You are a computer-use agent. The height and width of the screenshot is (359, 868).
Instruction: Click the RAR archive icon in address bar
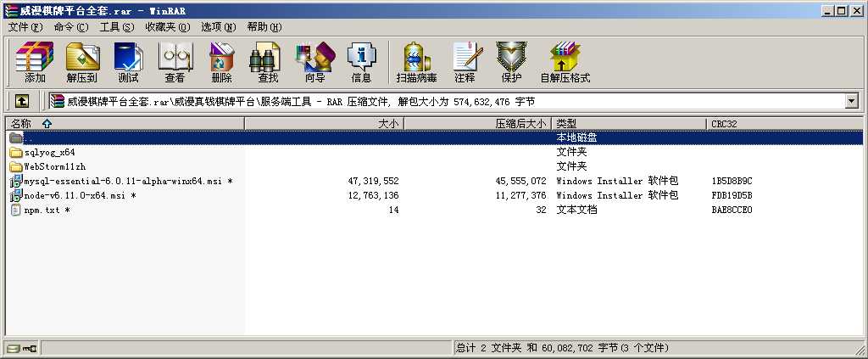(x=57, y=101)
